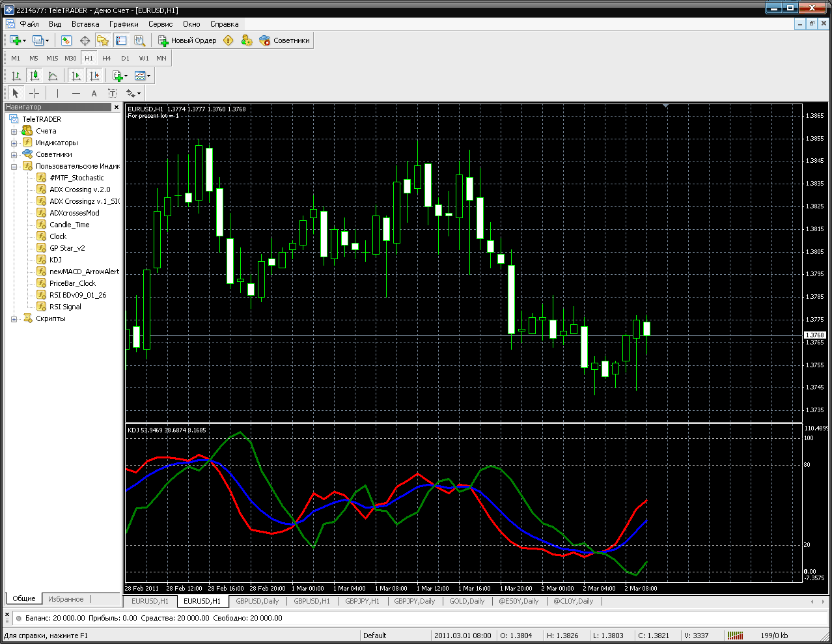Select the Horizontal Line tool
The width and height of the screenshot is (832, 644).
tap(76, 93)
